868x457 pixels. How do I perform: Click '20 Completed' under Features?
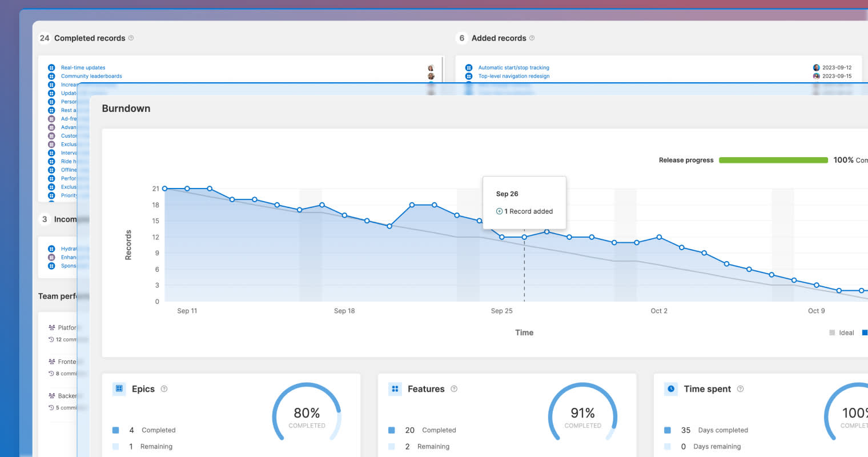(x=430, y=430)
